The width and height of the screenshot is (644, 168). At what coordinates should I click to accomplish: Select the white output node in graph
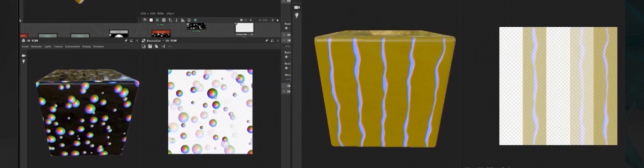pos(244,28)
